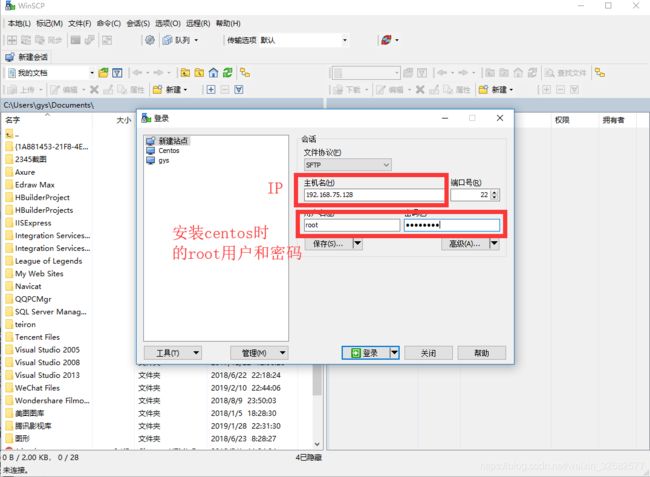This screenshot has width=650, height=477.
Task: Click the 保存(S)... button
Action: point(328,244)
